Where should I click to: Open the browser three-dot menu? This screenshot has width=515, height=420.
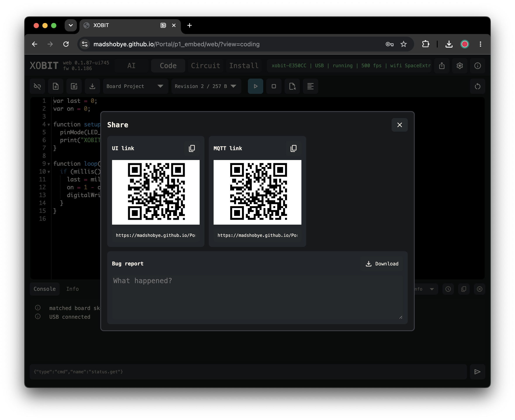[481, 44]
